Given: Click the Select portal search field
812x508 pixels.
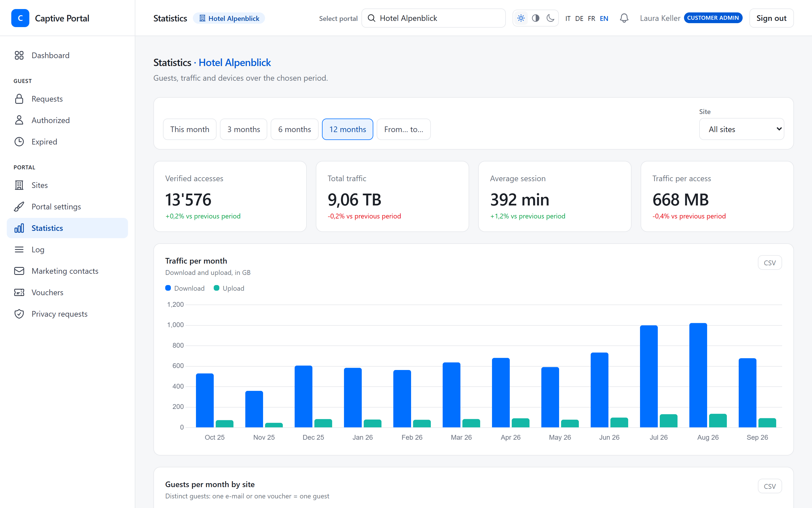Looking at the screenshot, I should [434, 18].
